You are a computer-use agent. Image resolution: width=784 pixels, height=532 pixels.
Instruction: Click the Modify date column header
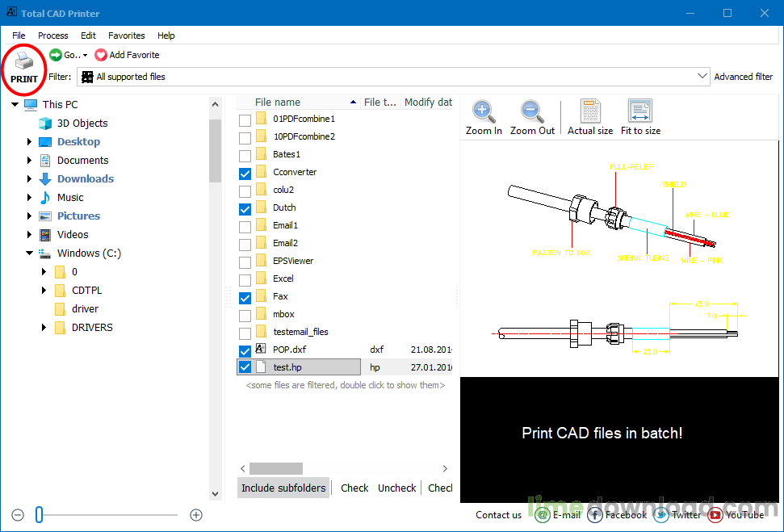(428, 102)
